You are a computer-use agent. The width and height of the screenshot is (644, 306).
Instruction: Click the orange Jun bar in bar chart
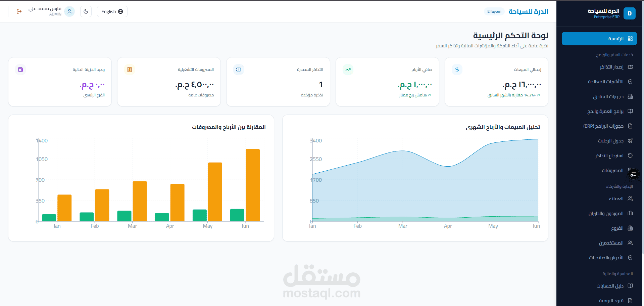click(x=253, y=185)
